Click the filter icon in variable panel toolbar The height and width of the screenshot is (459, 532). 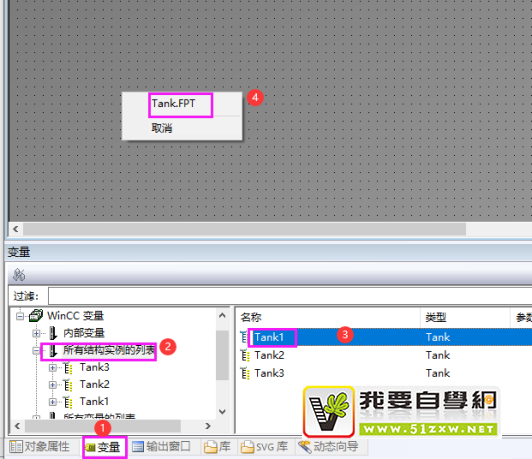(19, 274)
